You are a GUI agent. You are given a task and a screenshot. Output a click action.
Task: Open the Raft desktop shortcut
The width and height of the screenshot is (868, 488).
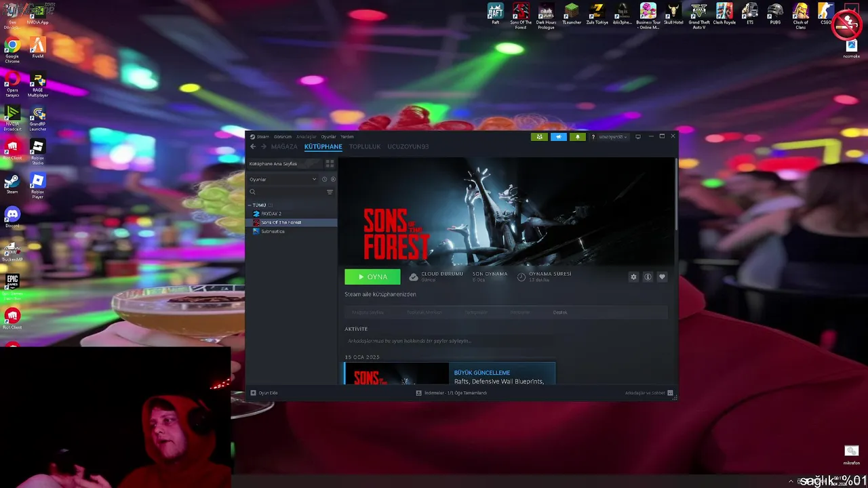pos(496,14)
